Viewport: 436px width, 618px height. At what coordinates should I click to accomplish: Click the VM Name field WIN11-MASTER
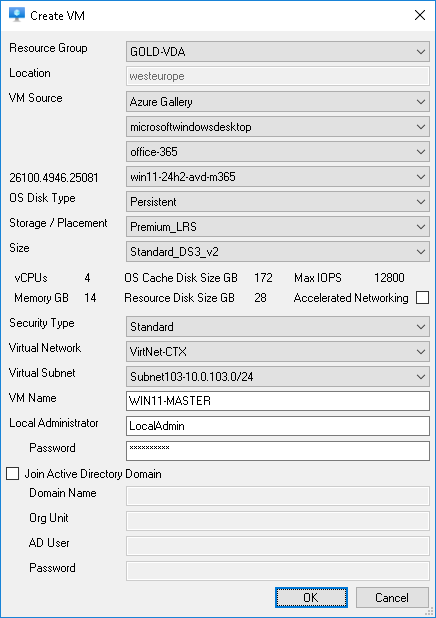click(278, 401)
